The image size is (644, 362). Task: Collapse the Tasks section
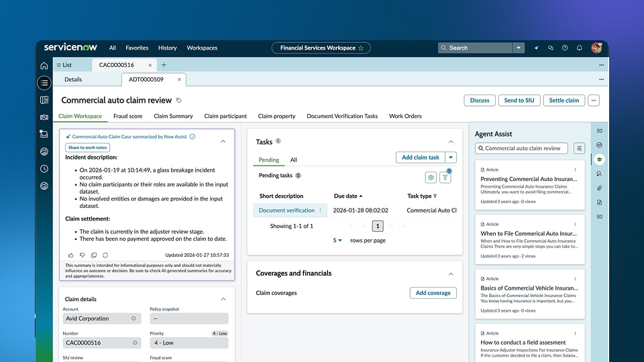(x=451, y=141)
